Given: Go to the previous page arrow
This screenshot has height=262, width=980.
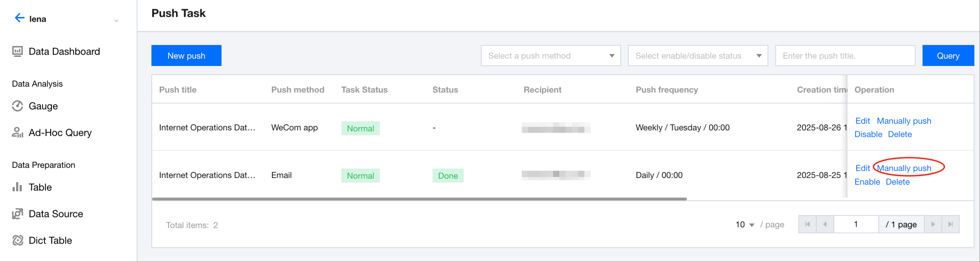Looking at the screenshot, I should pos(825,224).
